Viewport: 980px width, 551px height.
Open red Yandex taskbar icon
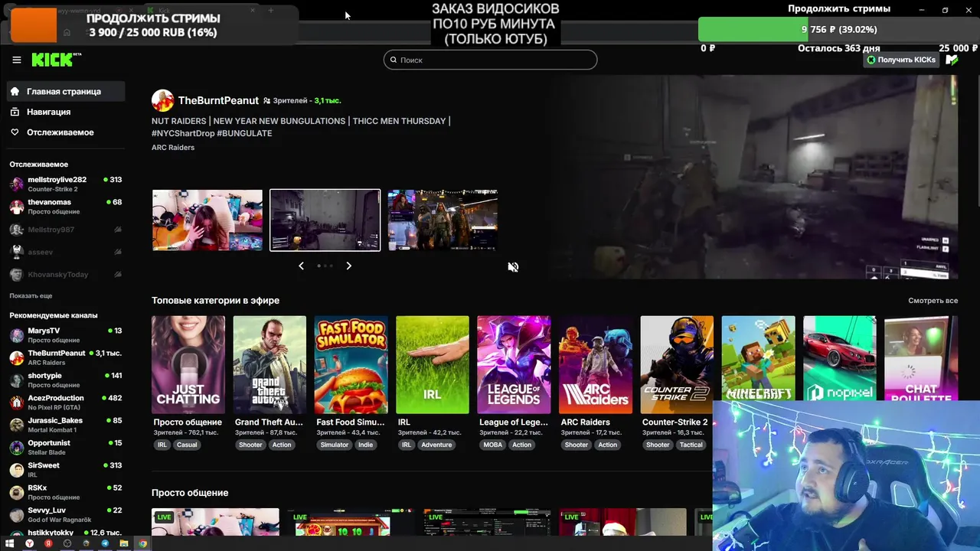[48, 543]
